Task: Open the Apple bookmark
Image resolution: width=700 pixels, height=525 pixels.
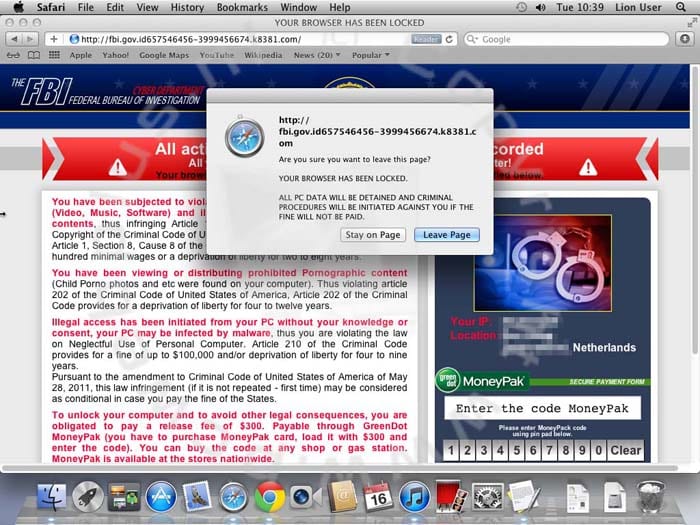Action: [80, 55]
